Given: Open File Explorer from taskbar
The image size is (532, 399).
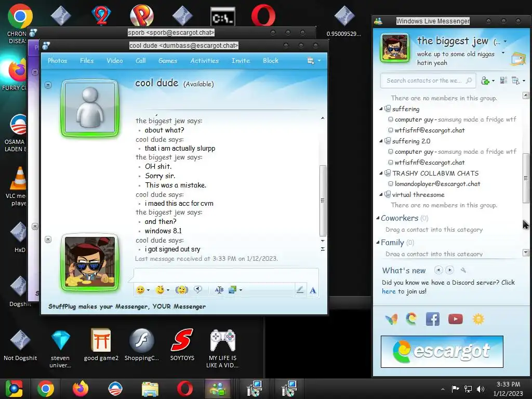Looking at the screenshot, I should point(150,389).
